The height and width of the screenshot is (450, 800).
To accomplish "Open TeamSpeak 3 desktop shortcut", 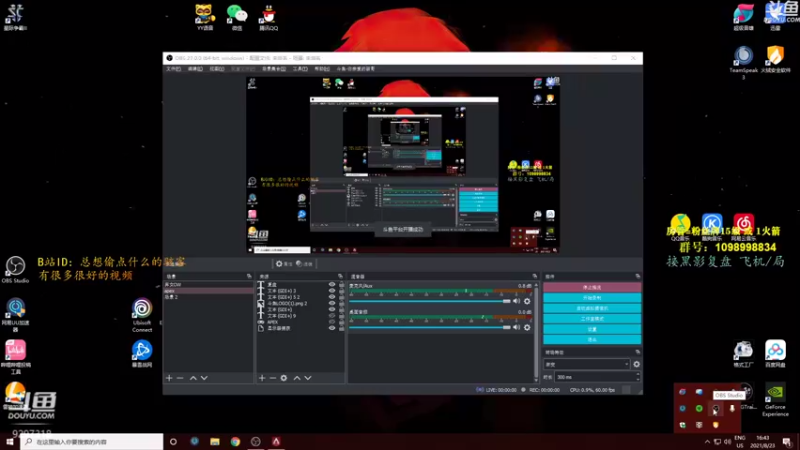I will tap(743, 62).
